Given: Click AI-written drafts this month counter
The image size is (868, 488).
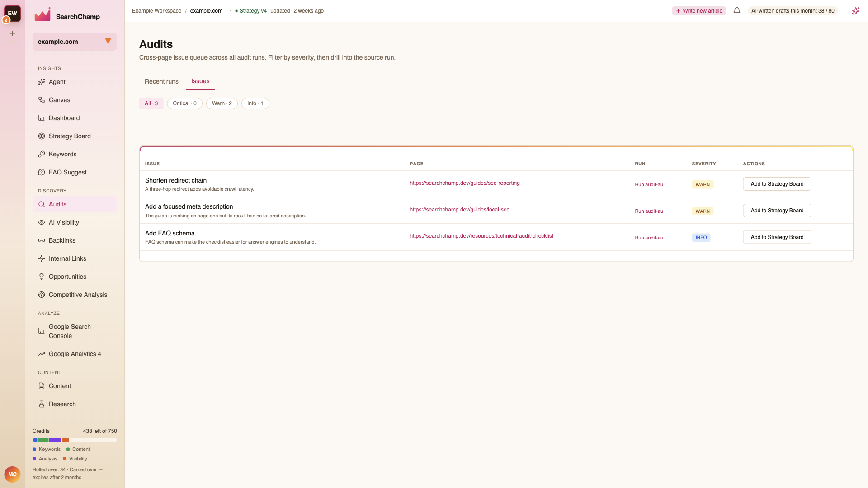Looking at the screenshot, I should click(x=793, y=11).
